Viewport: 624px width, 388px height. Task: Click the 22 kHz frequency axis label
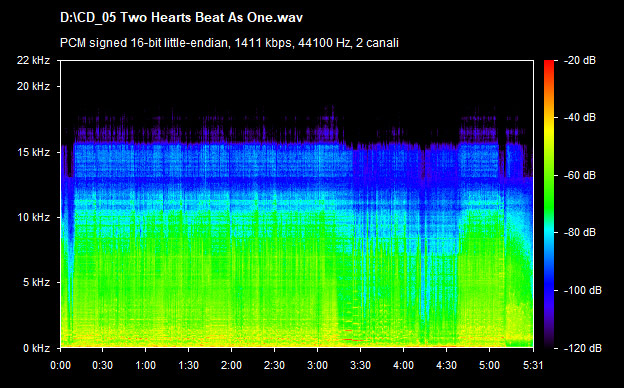[33, 60]
